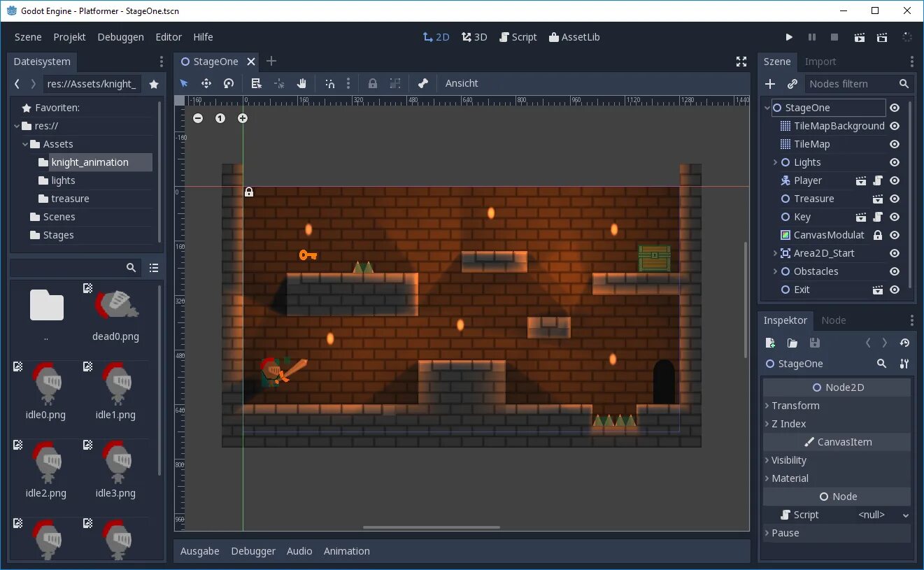Switch to the Import tab
The height and width of the screenshot is (570, 924).
tap(820, 62)
